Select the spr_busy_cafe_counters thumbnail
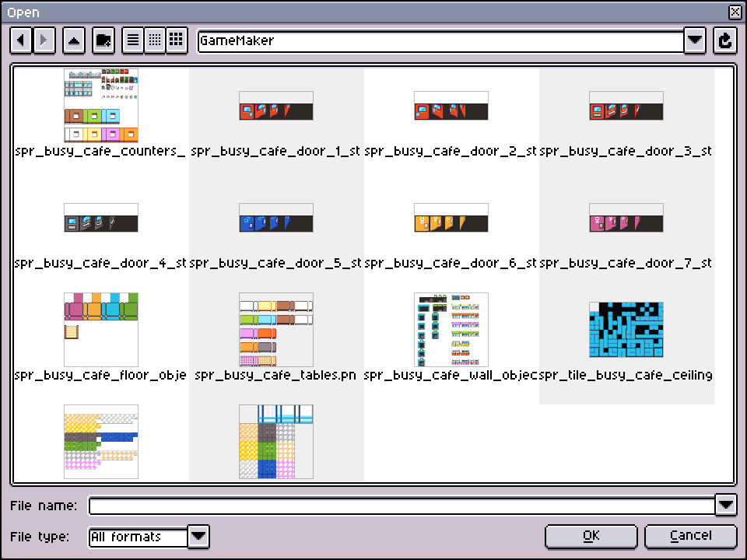This screenshot has height=560, width=747. click(x=101, y=106)
